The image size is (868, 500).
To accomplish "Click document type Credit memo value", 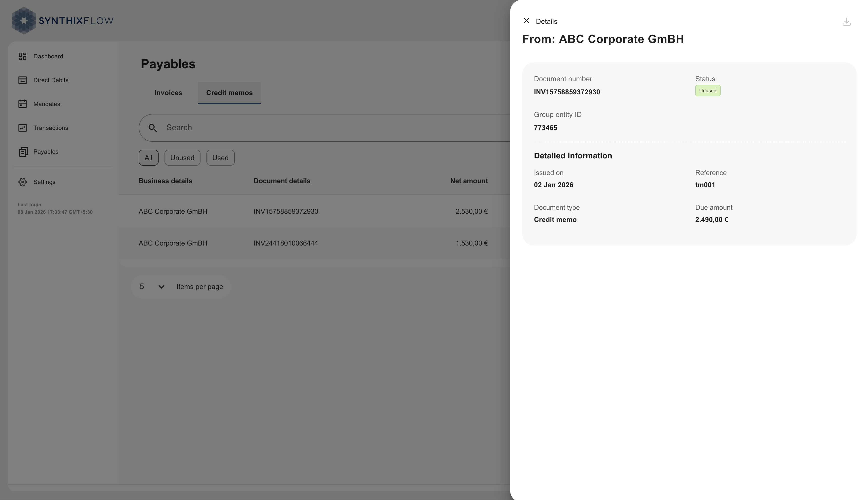I will point(555,219).
